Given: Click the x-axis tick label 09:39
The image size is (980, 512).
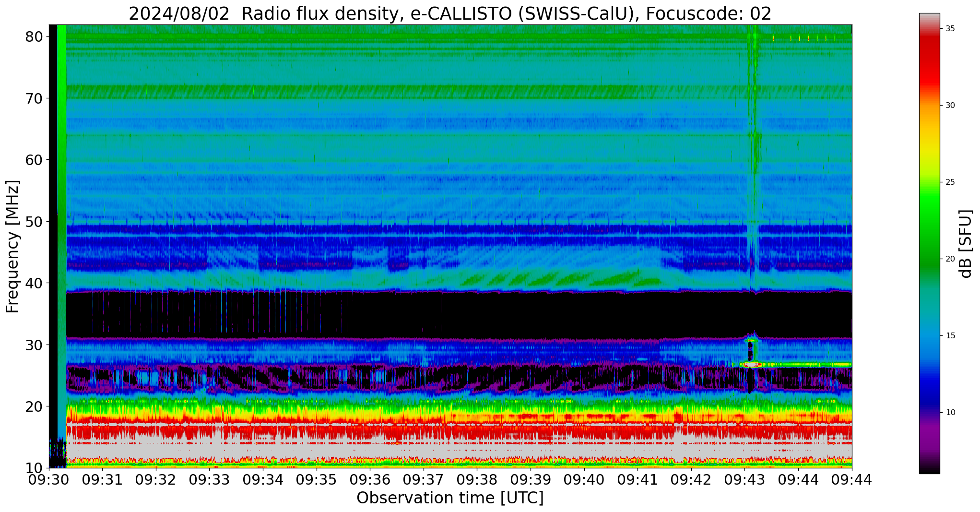Looking at the screenshot, I should click(x=531, y=479).
